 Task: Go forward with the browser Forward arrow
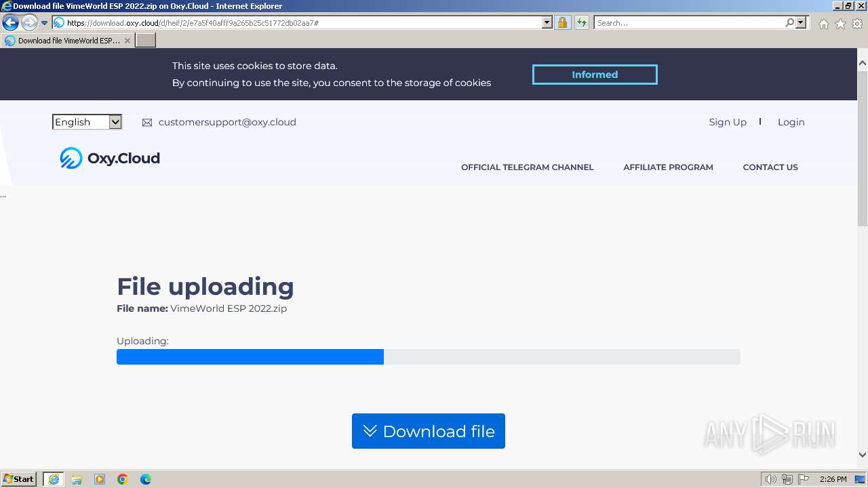pyautogui.click(x=28, y=23)
